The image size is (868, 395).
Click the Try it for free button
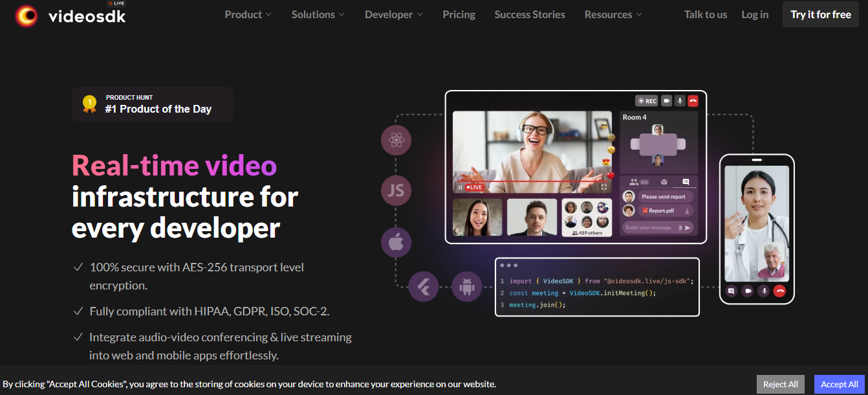(821, 14)
